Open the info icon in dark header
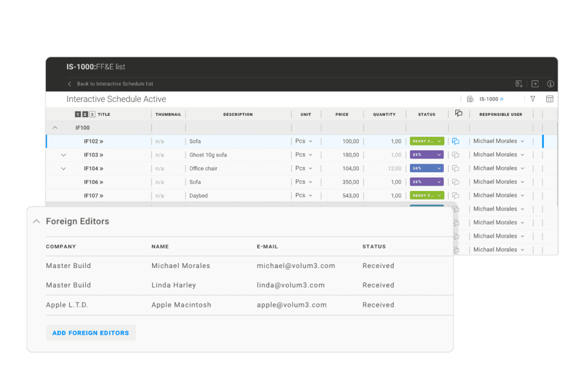 pos(550,84)
